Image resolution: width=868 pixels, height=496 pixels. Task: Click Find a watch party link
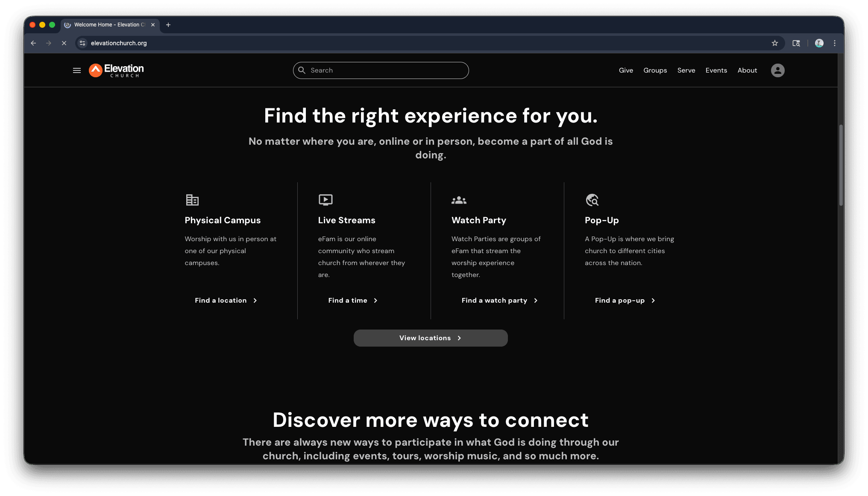pyautogui.click(x=499, y=301)
